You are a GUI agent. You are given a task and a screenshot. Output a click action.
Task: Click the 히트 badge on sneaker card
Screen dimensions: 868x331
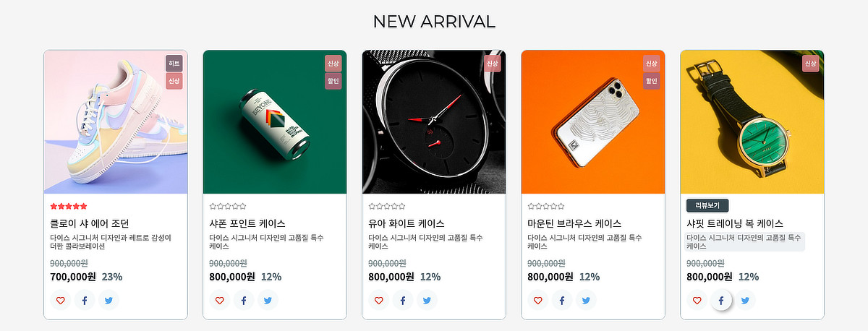(x=174, y=64)
